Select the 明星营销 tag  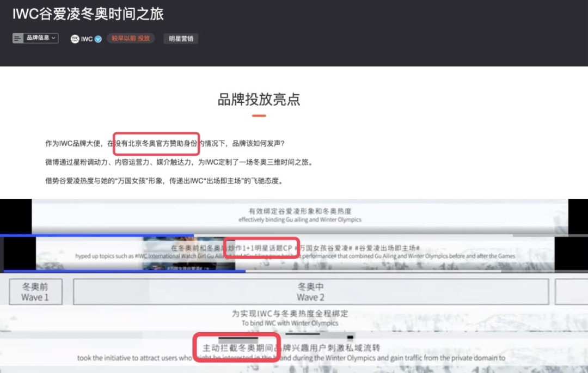click(x=181, y=39)
